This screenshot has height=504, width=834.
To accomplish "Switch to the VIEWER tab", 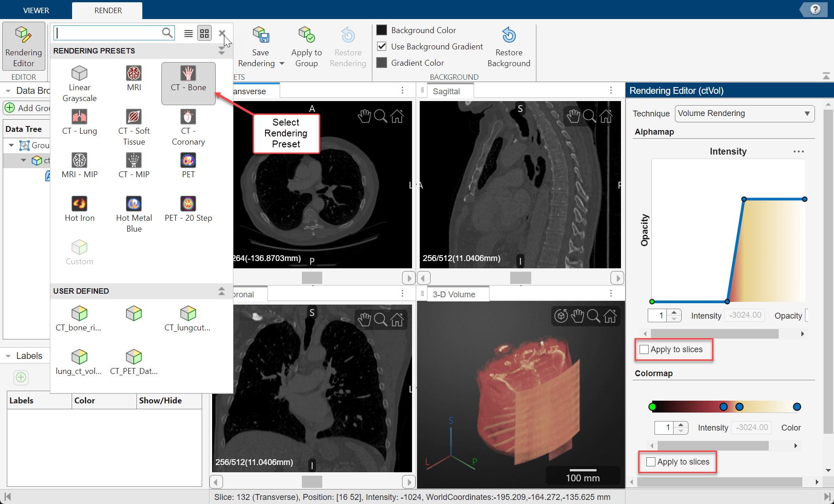I will pos(36,10).
